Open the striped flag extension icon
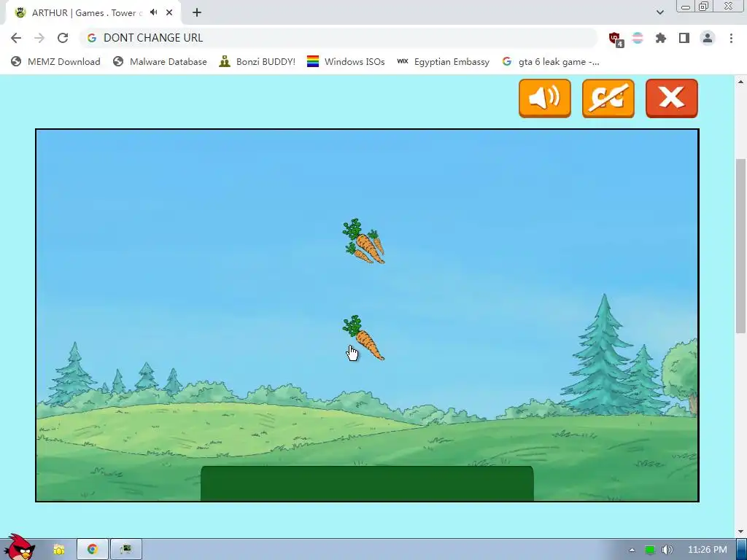Viewport: 747px width, 560px height. point(638,38)
